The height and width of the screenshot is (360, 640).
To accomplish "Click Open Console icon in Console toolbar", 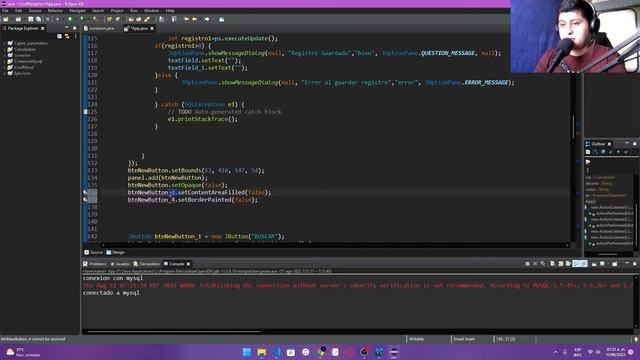I will coord(615,264).
